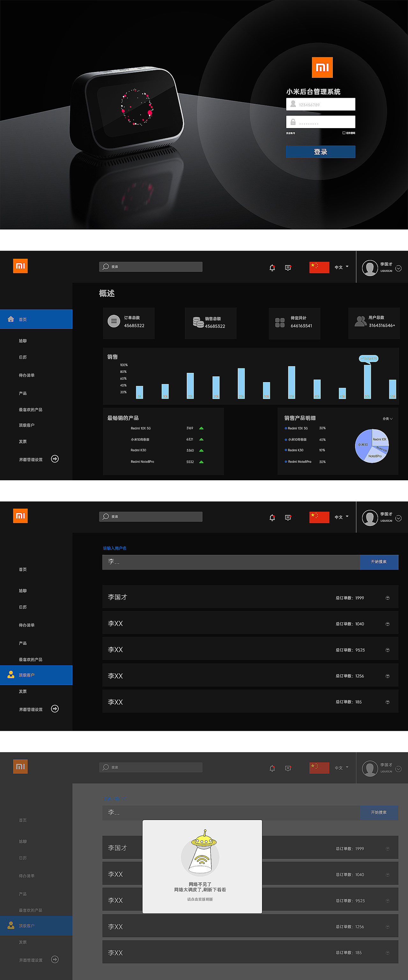408x980 pixels.
Task: Open 中文 dropdown on dimmed network error screen
Action: (341, 768)
